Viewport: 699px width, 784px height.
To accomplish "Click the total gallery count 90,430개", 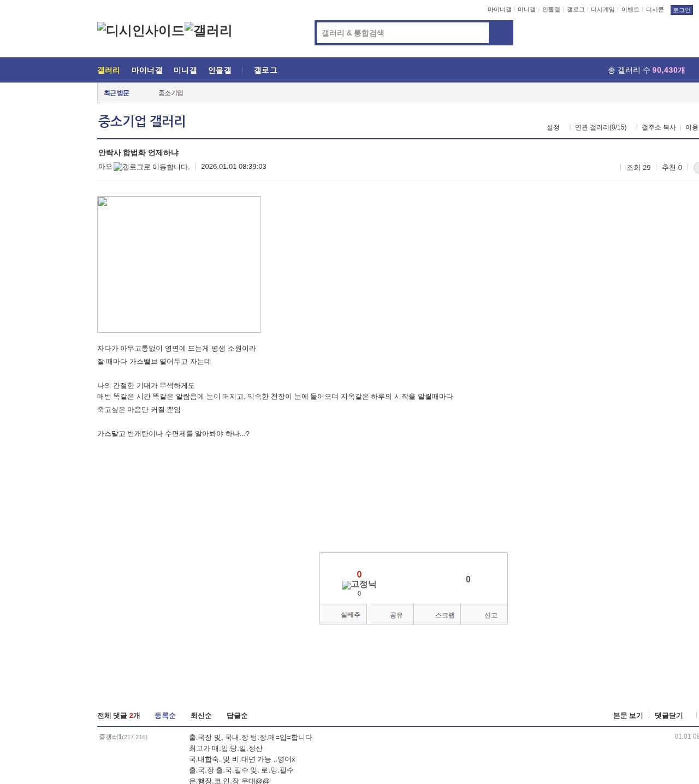I will point(668,70).
